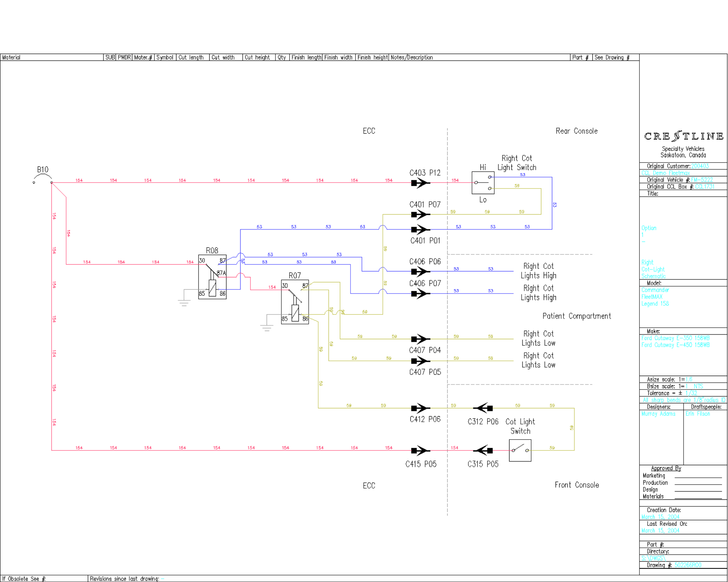This screenshot has height=582, width=728.
Task: Click the 'If Obsolete See #:' field
Action: coord(44,579)
